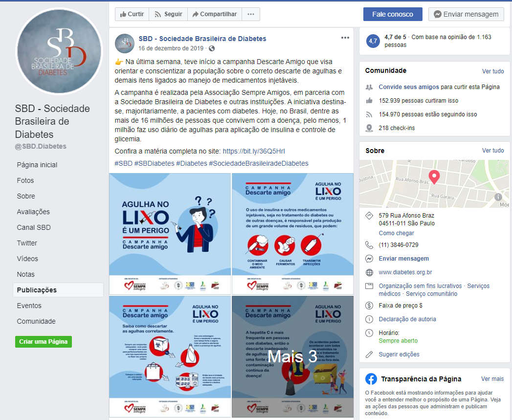
Task: Click the large SBD profile picture
Action: click(x=59, y=51)
